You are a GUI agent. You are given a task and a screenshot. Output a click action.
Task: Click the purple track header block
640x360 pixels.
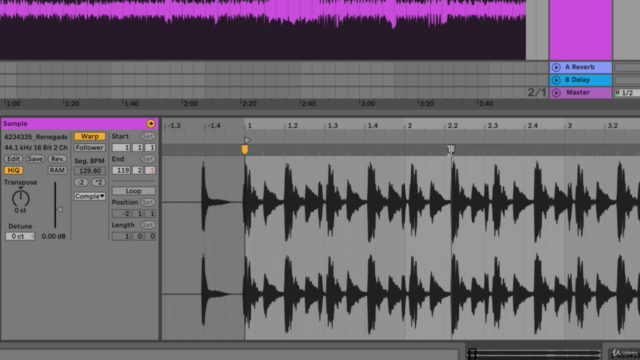[x=580, y=29]
